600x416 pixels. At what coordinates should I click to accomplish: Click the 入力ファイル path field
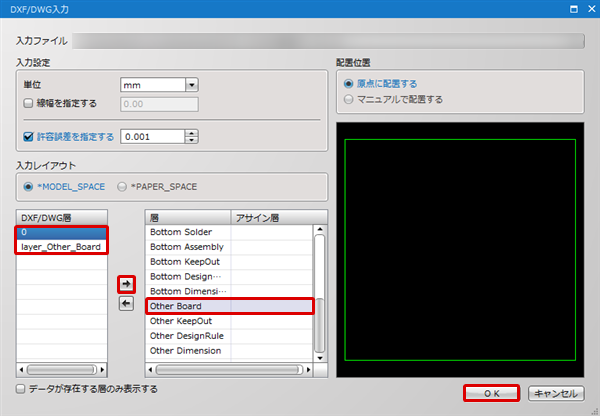click(x=328, y=41)
